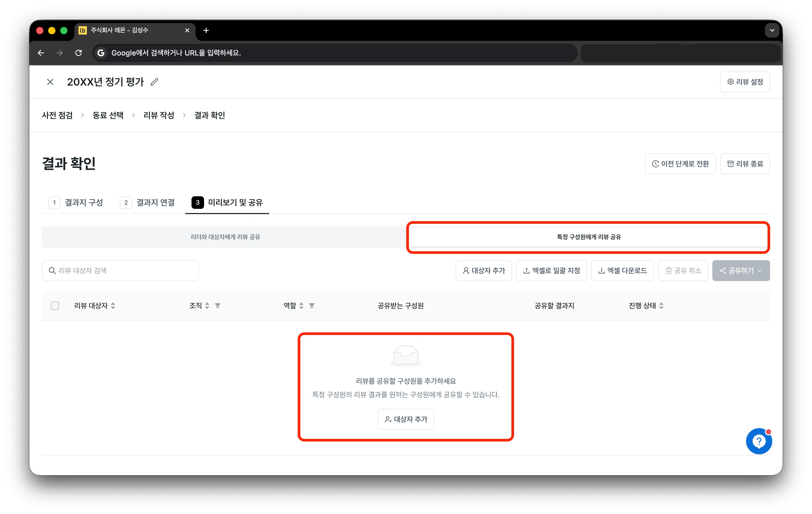Viewport: 812px width, 514px height.
Task: Go to 사전 점검 breadcrumb step
Action: coord(57,115)
